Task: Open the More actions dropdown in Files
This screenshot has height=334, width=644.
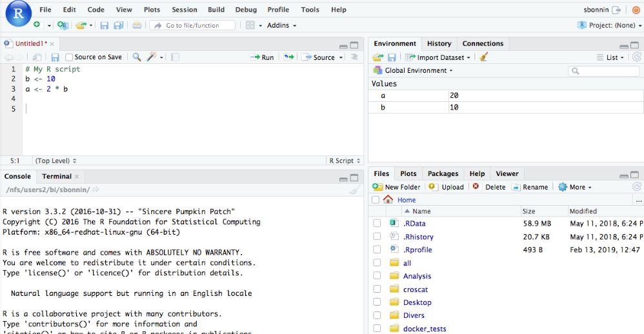Action: [x=575, y=187]
